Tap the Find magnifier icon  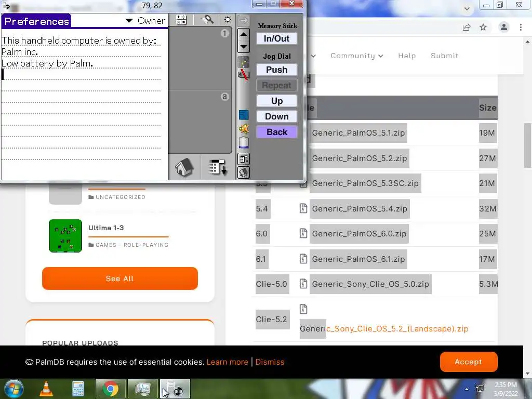[208, 20]
